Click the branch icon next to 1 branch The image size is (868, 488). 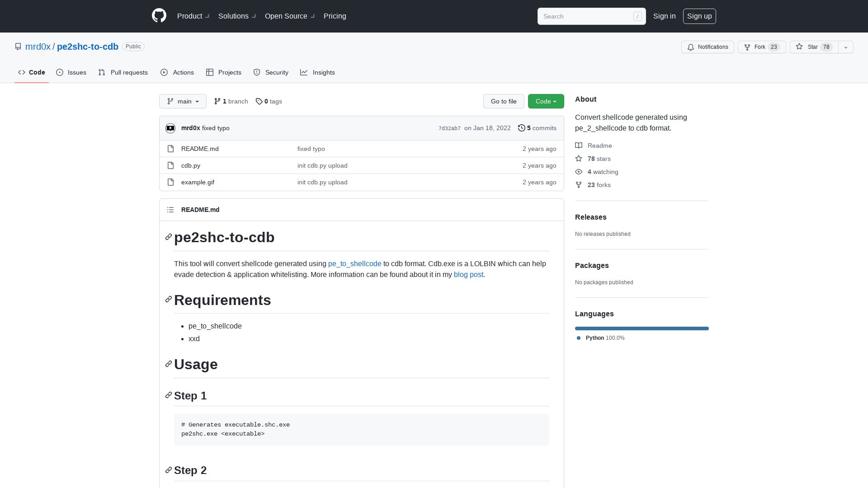pyautogui.click(x=217, y=101)
